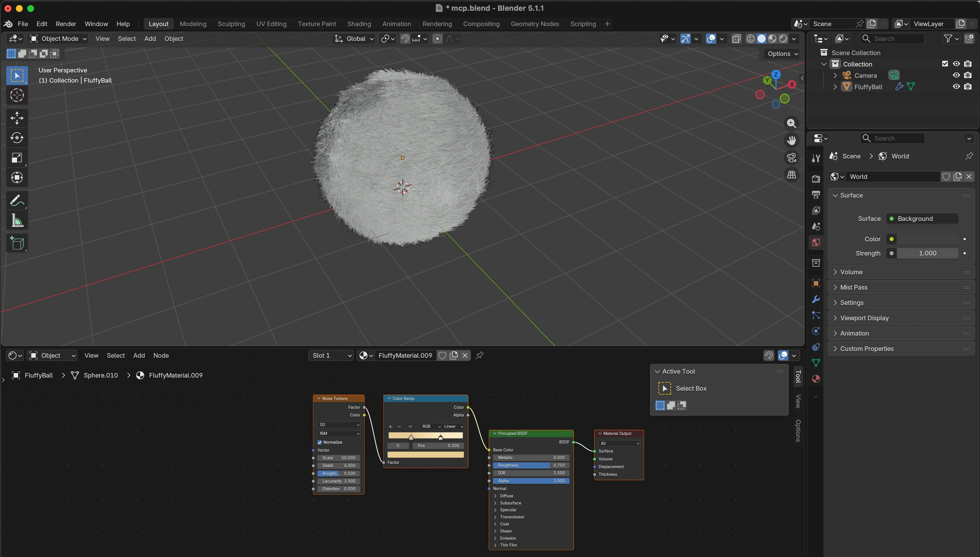This screenshot has width=980, height=557.
Task: Hide the Camera in viewport via eye icon
Action: [956, 75]
